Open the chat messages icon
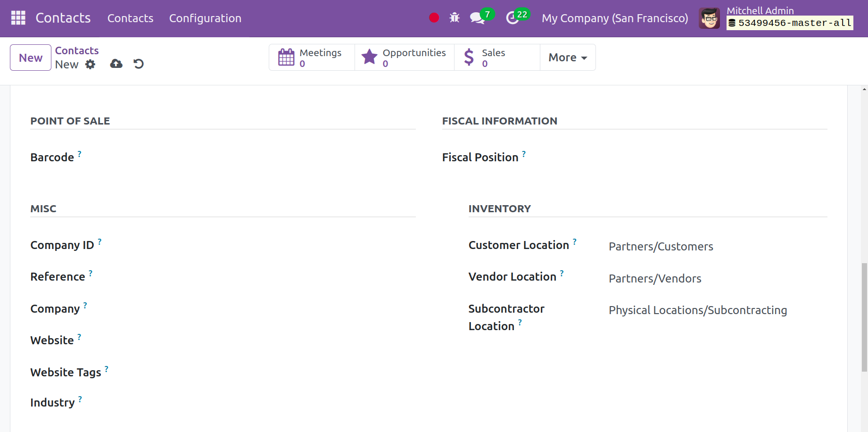The width and height of the screenshot is (868, 432). point(477,18)
